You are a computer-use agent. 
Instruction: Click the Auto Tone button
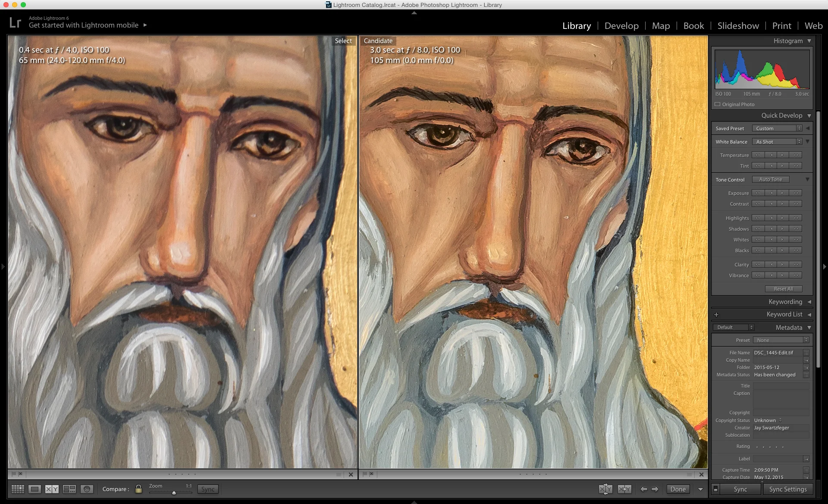point(771,179)
